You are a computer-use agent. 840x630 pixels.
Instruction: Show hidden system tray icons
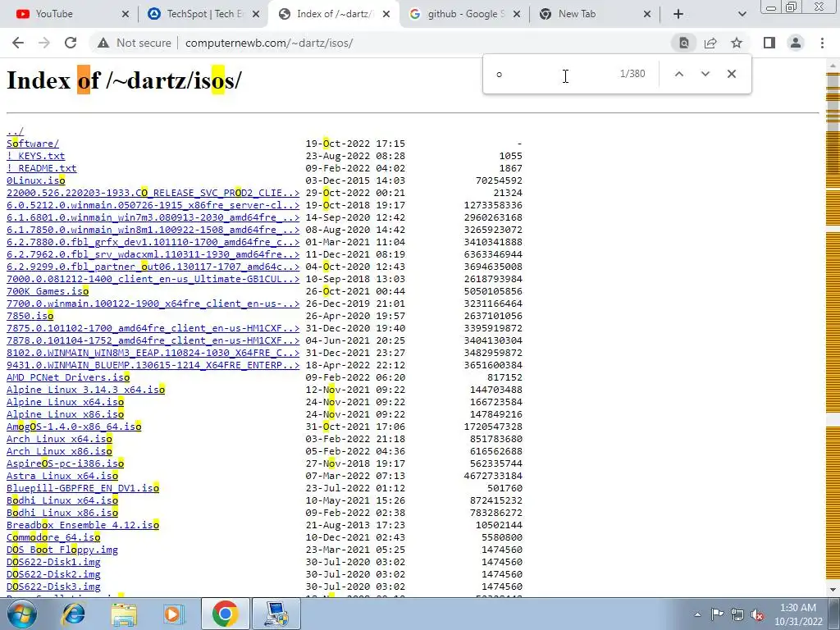click(697, 614)
